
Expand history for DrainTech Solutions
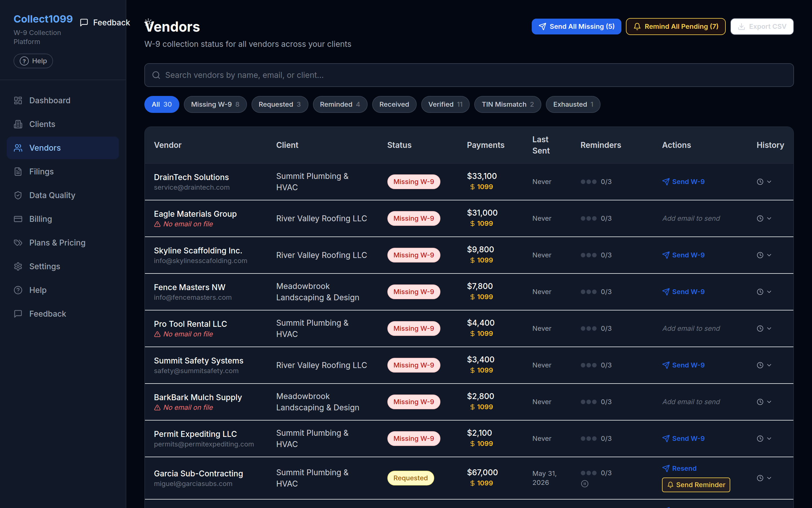[x=764, y=182]
